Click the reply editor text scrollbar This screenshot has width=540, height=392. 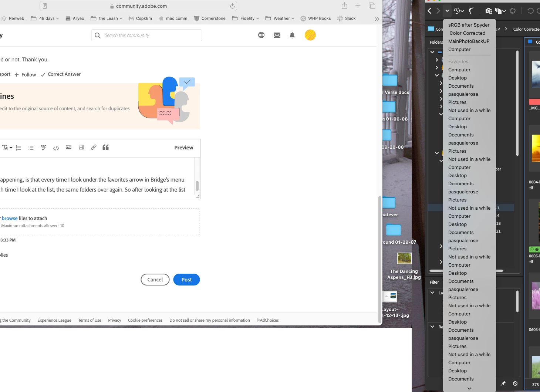(x=197, y=186)
